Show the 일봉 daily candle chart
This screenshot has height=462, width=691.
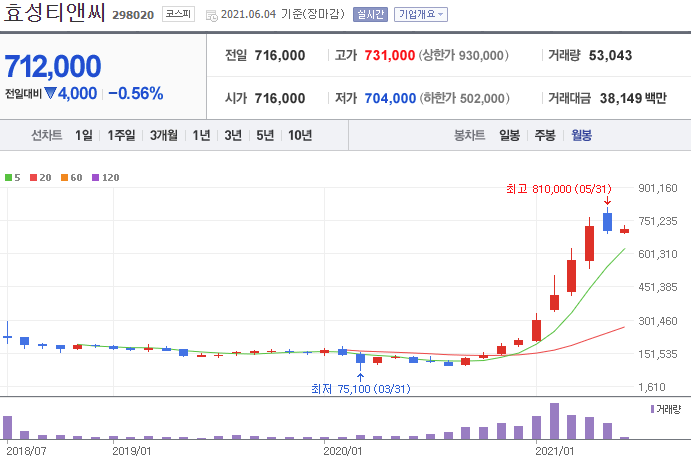click(x=509, y=135)
